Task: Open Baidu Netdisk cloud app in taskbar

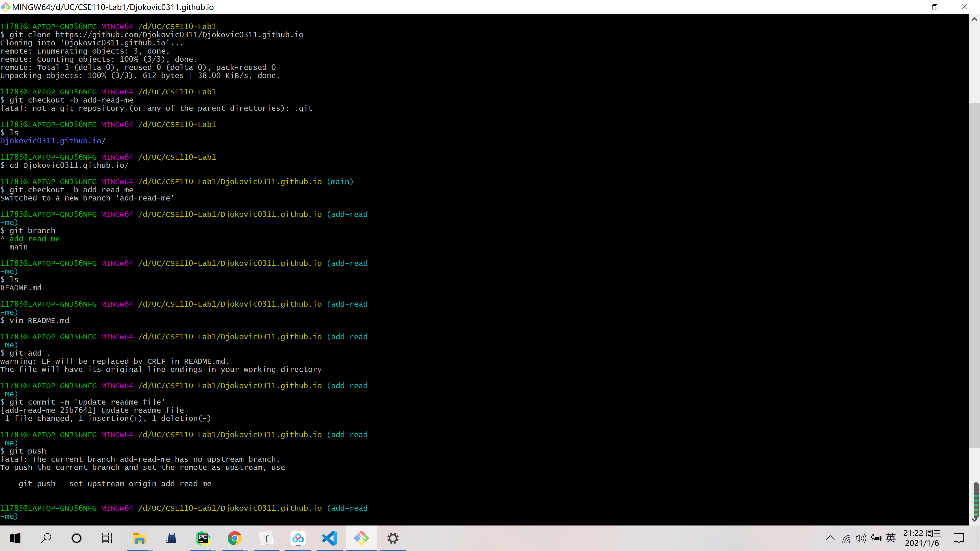Action: coord(298,538)
